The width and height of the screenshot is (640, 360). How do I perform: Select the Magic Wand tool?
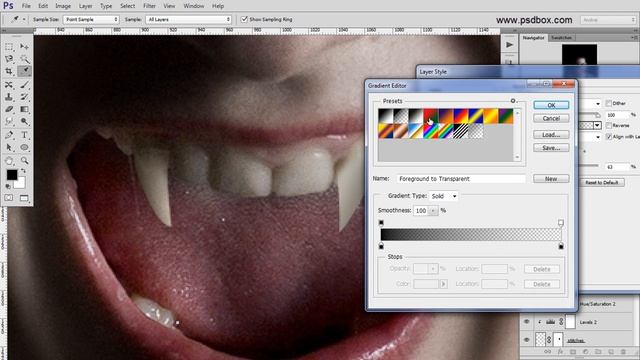(24, 59)
